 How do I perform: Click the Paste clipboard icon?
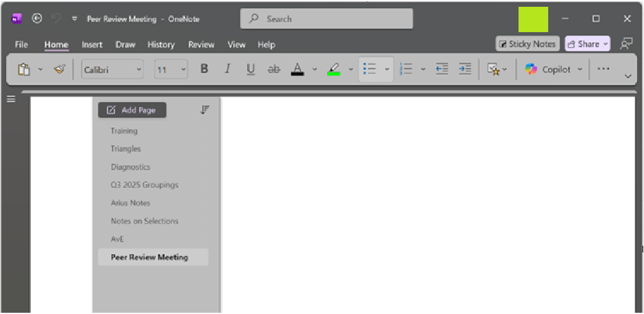(x=24, y=69)
